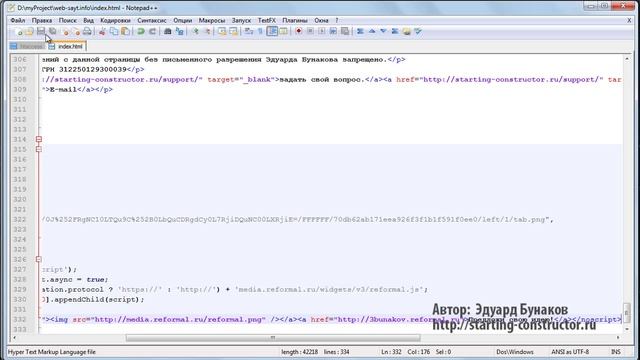
Task: Click the Cut (scissors) toolbar icon
Action: (x=102, y=31)
